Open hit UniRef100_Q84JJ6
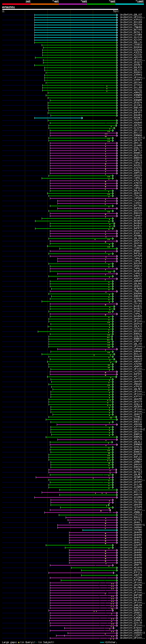The image size is (146, 644). click(131, 143)
